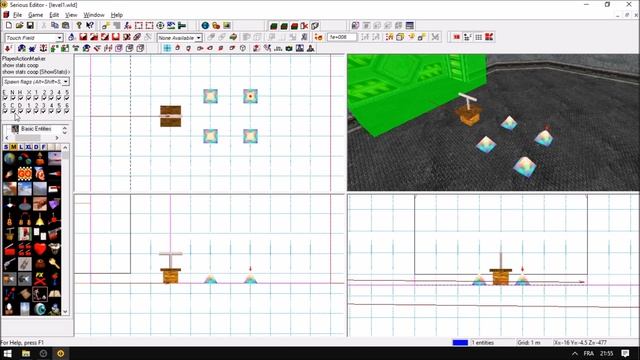Click the blue grid snap icon in the third toolbar
Viewport: 640px width, 360px height.
[167, 48]
